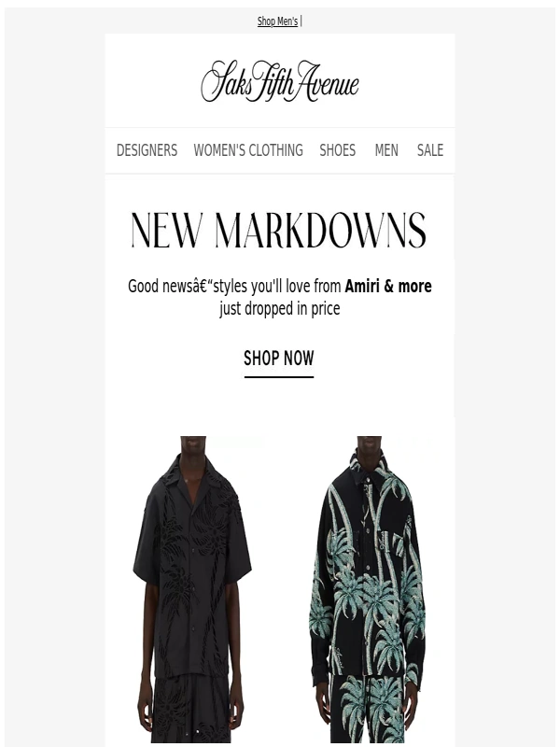Click the NEW MARKDOWNS headline
This screenshot has width=560, height=747.
[x=279, y=231]
